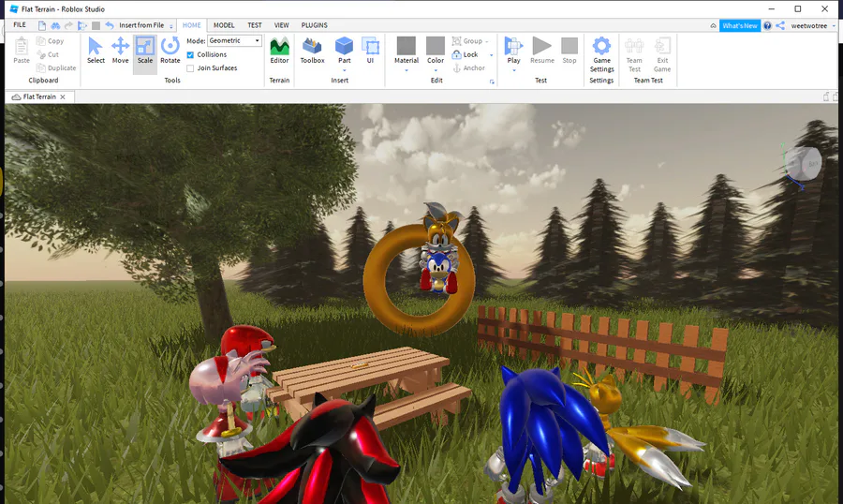Pick the Rotate tool

170,50
